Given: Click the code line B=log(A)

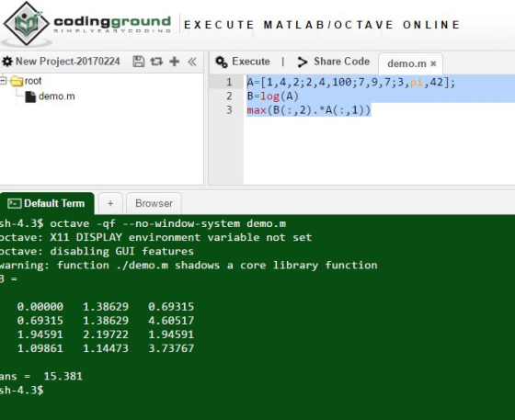Looking at the screenshot, I should tap(272, 96).
